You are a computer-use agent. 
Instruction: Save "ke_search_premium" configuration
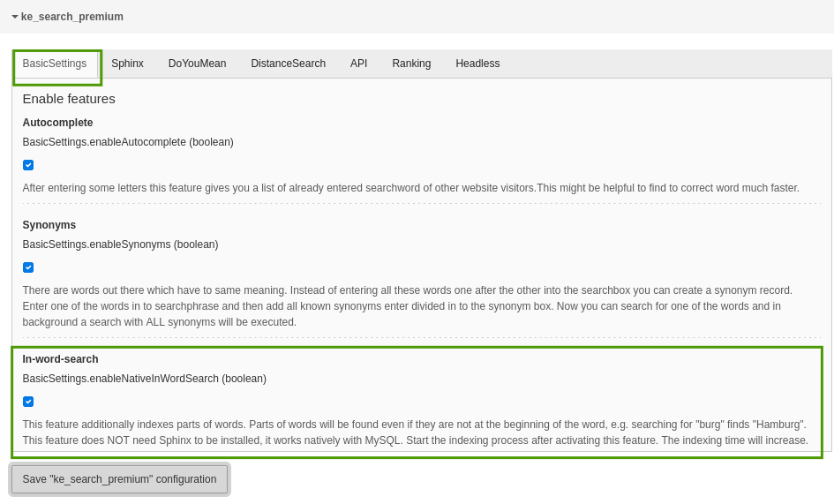[119, 479]
